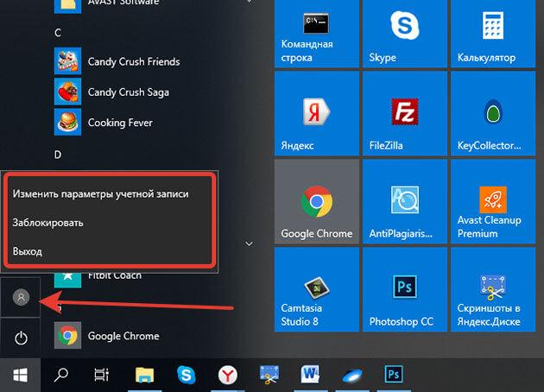Open Skype from the taskbar

coord(187,375)
